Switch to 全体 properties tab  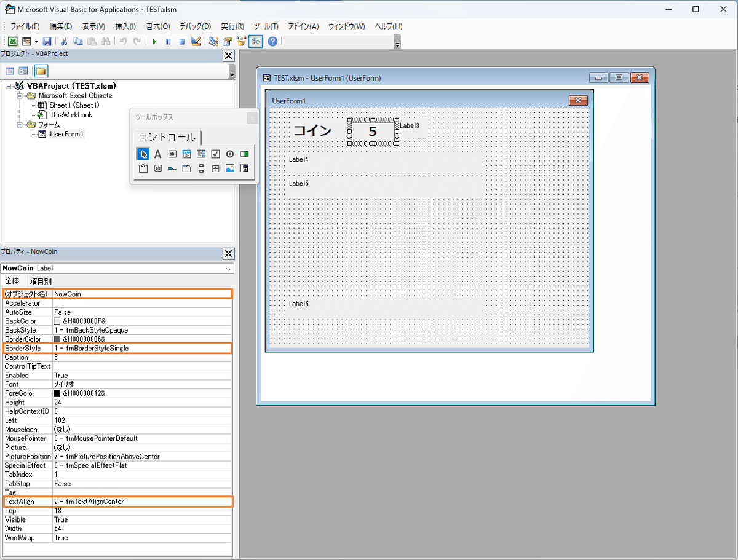coord(12,281)
